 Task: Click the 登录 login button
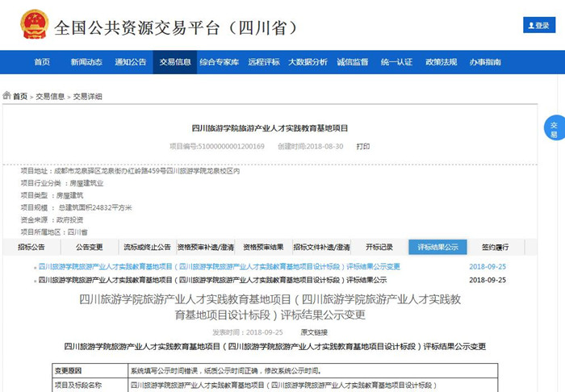539,25
